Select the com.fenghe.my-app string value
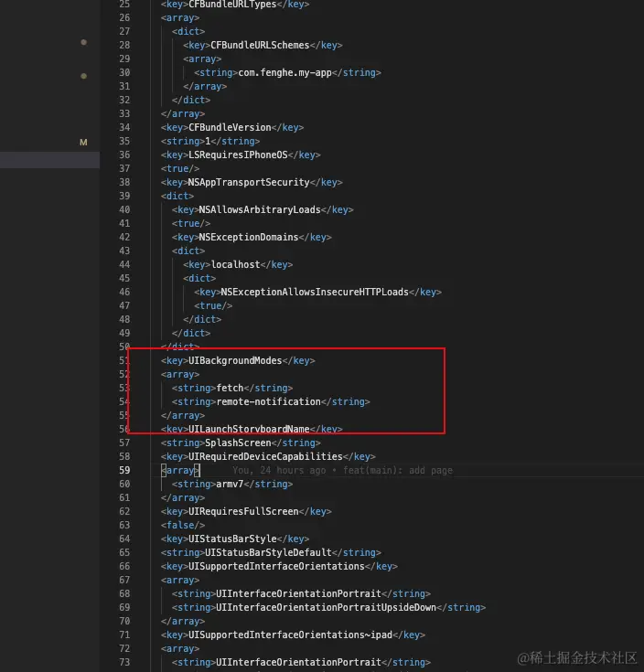Screen dimensions: 644x672 [x=284, y=72]
